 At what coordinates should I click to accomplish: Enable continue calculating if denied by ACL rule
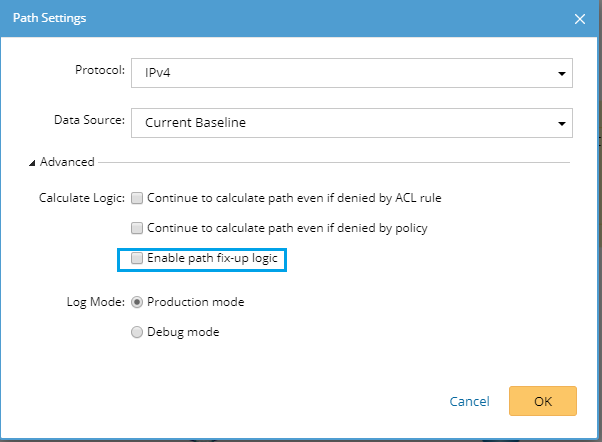click(138, 198)
